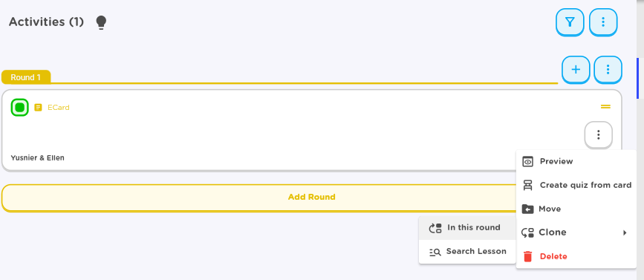Viewport: 644px width, 280px height.
Task: Expand the Clone submenu arrow
Action: (625, 232)
